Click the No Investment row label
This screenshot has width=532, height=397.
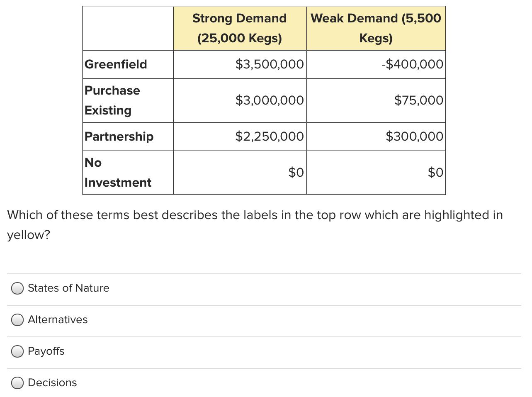pyautogui.click(x=117, y=172)
